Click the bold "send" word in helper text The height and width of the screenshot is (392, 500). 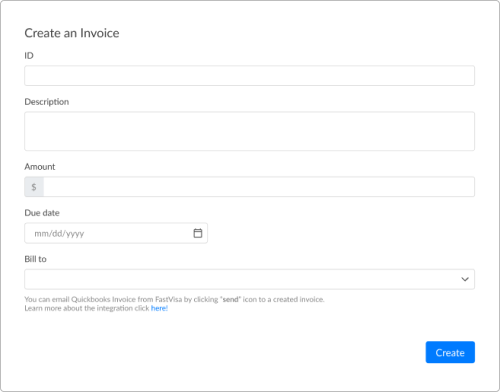point(231,299)
